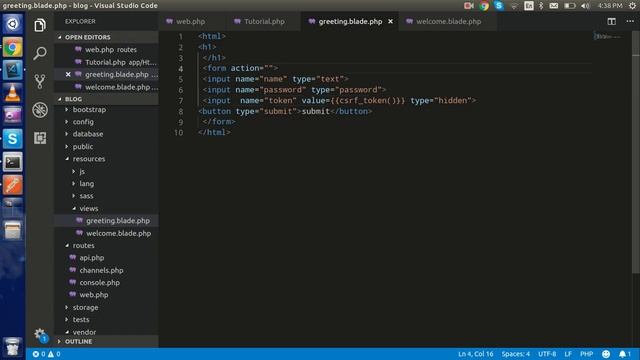Open web.php in routes folder
Image resolution: width=640 pixels, height=360 pixels.
(106, 295)
